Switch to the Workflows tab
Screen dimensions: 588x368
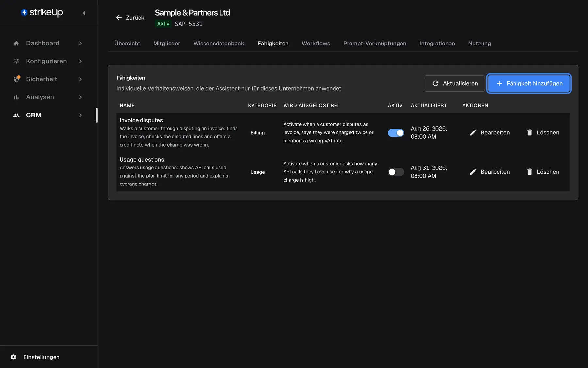(316, 44)
